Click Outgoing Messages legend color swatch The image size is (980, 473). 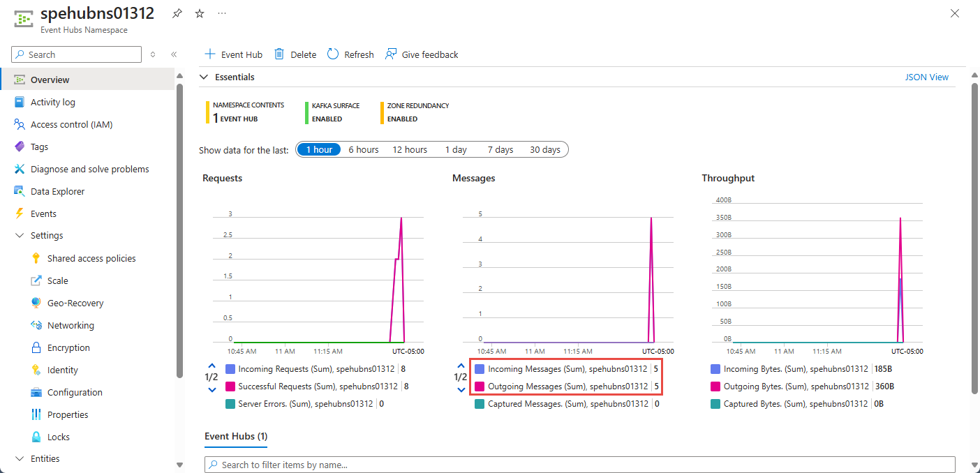pyautogui.click(x=480, y=386)
